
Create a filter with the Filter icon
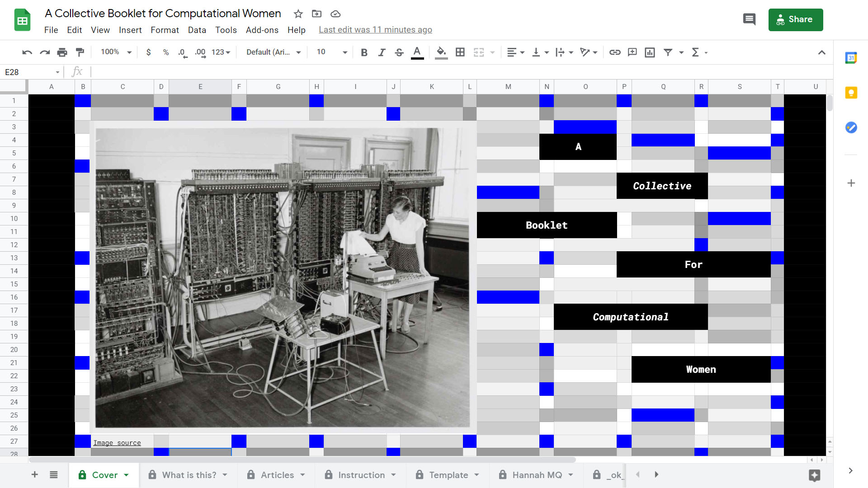(x=668, y=52)
